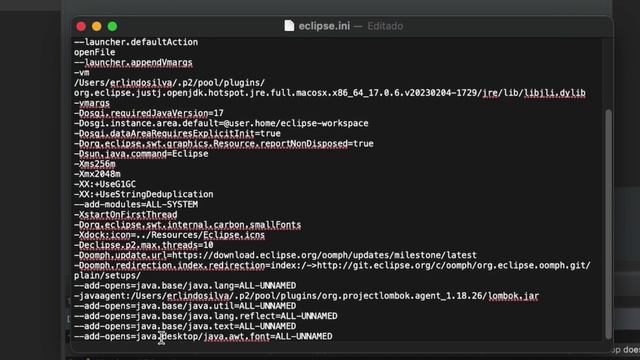Screen dimensions: 640x360
Task: Click the '-javaagent' lombok.jar line
Action: (307, 296)
